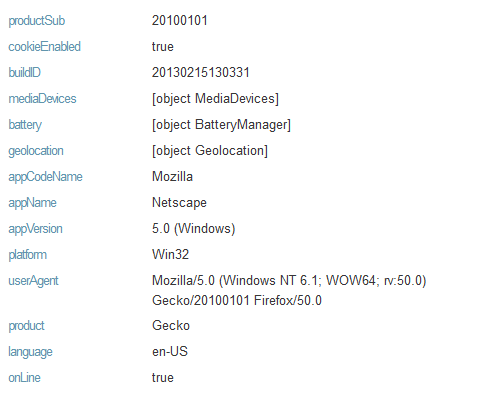Image resolution: width=486 pixels, height=416 pixels.
Task: Click the battery property link
Action: coord(25,125)
